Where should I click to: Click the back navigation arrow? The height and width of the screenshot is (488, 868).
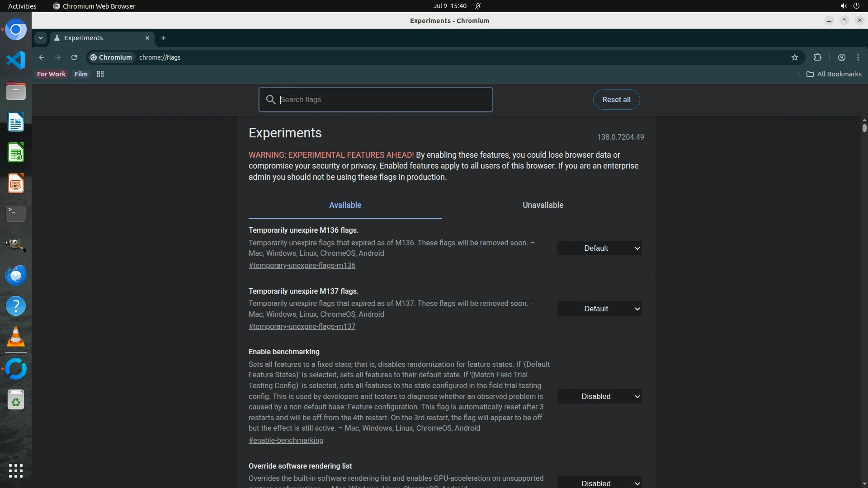pyautogui.click(x=42, y=57)
